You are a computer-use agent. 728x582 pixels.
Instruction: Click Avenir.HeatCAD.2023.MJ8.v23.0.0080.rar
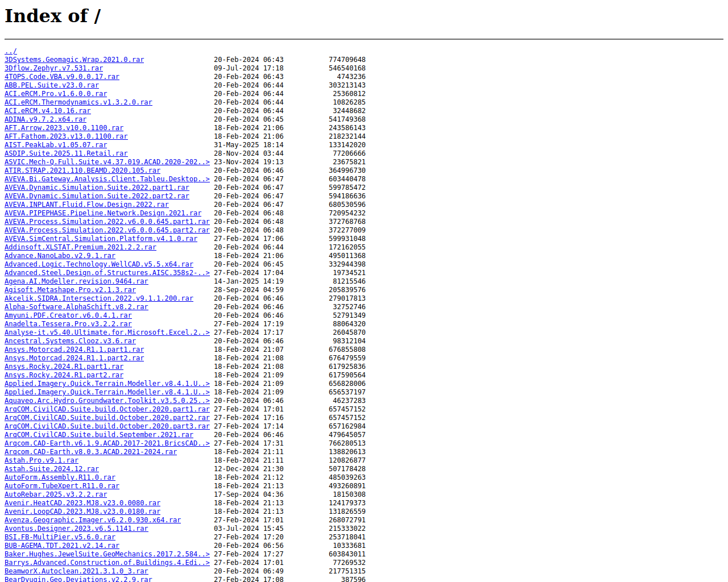coord(82,503)
